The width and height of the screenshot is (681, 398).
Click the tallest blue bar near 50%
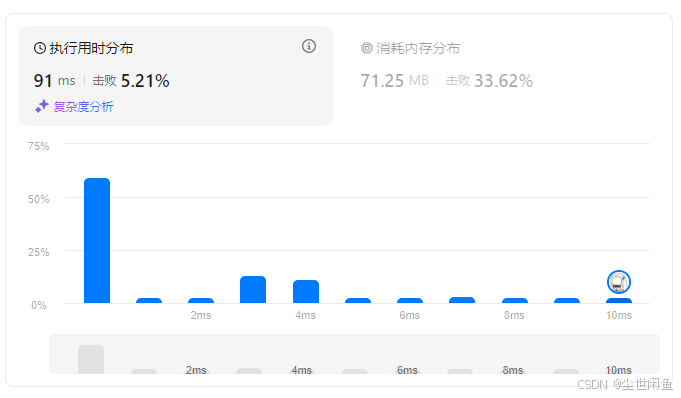tap(97, 240)
